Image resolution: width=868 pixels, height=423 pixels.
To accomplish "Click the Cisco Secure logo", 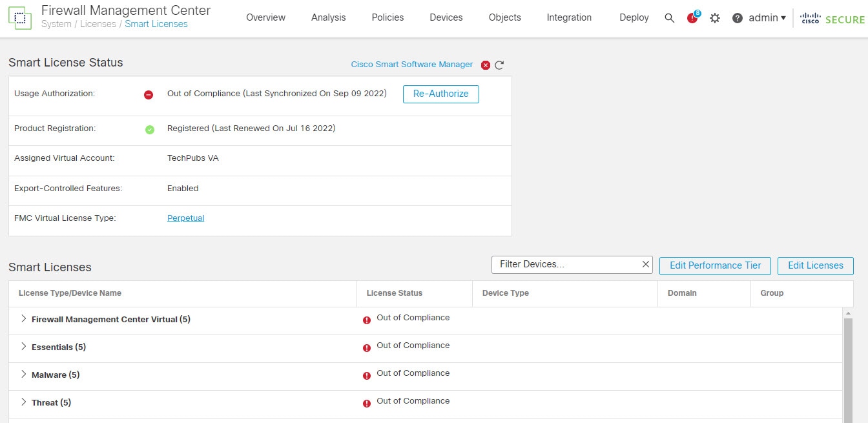I will [x=832, y=18].
